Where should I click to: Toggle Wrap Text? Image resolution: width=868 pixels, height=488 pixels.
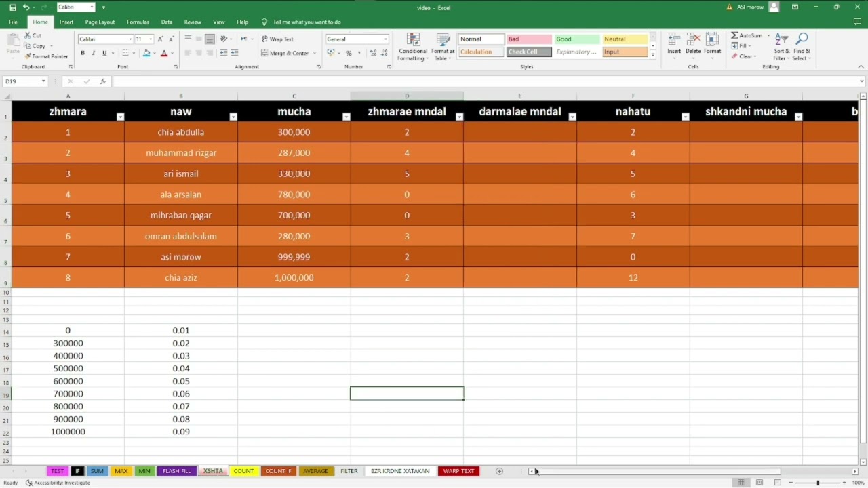tap(277, 39)
